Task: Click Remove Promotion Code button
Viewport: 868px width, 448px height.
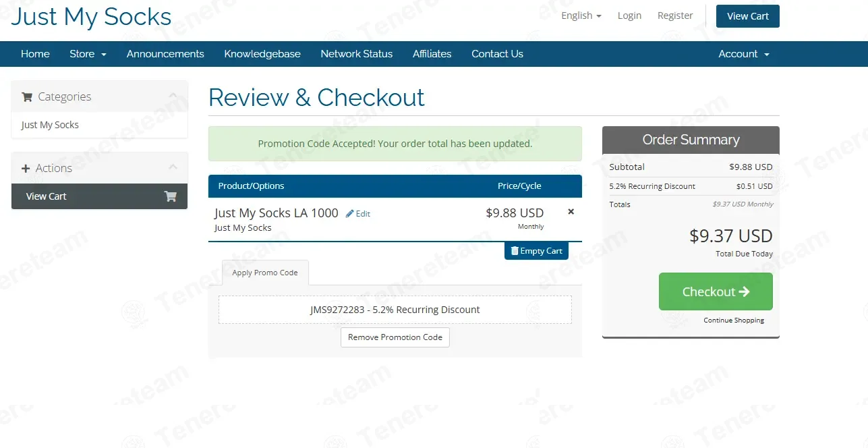Action: tap(395, 337)
